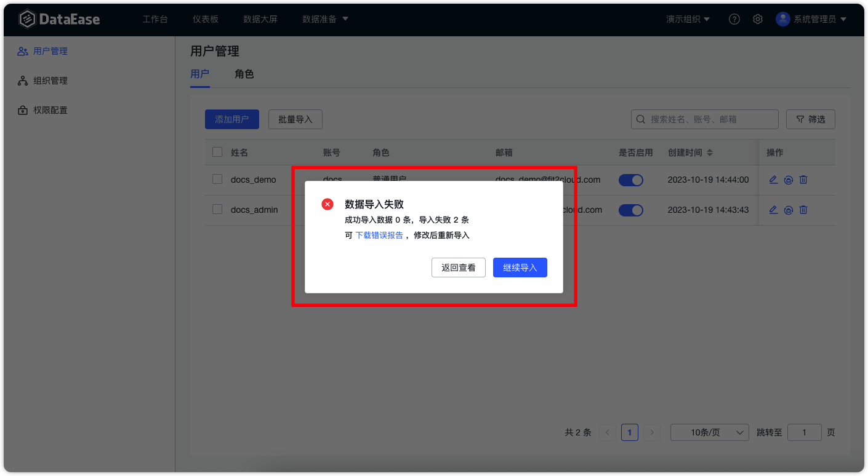Open the 数据大屏 menu
Screen dimensions: 868x476
click(260, 19)
